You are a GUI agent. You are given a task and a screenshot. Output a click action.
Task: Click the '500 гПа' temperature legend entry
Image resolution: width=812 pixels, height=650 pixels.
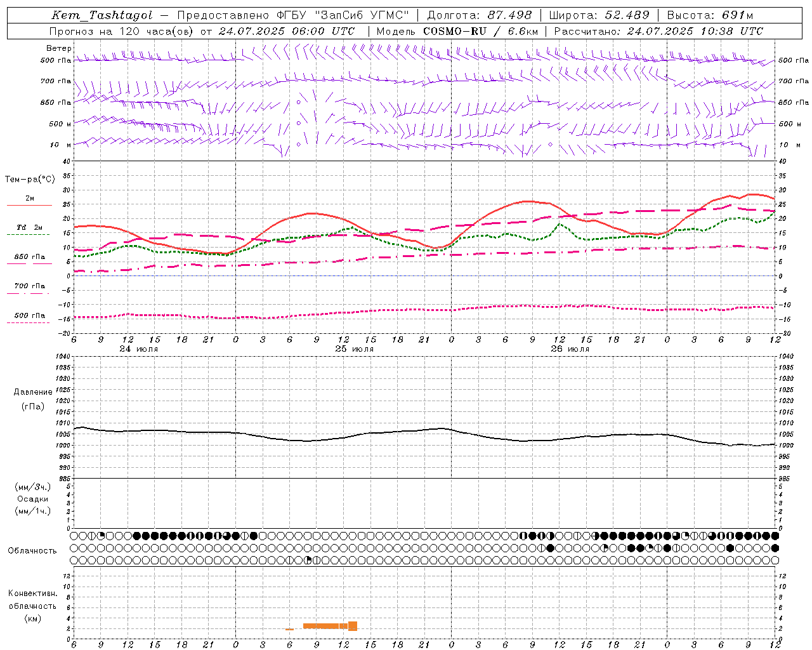30,315
